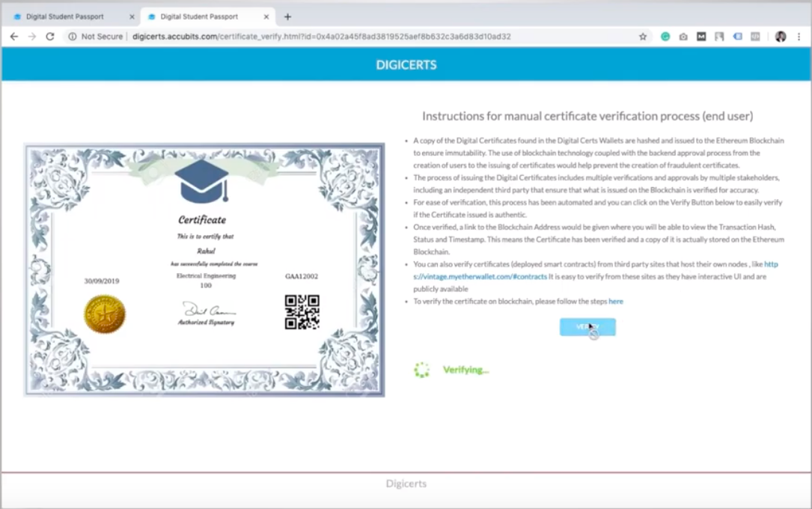Click the DIGICERTS header title
The height and width of the screenshot is (509, 812).
click(406, 64)
